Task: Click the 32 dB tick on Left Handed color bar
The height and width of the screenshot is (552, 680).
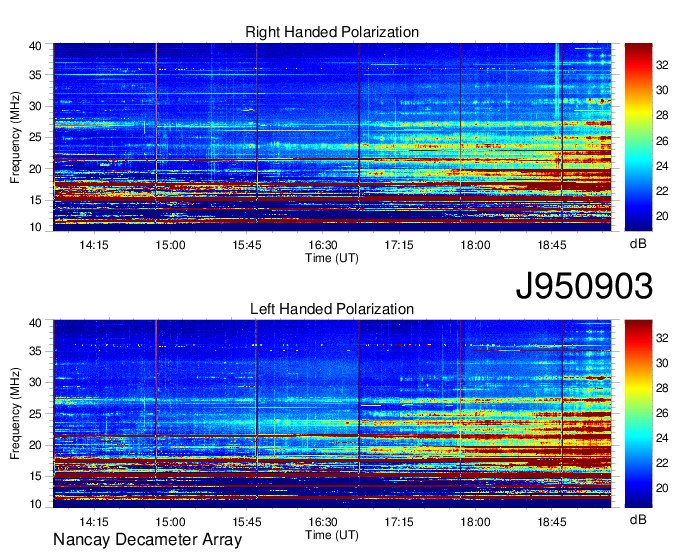Action: [662, 338]
